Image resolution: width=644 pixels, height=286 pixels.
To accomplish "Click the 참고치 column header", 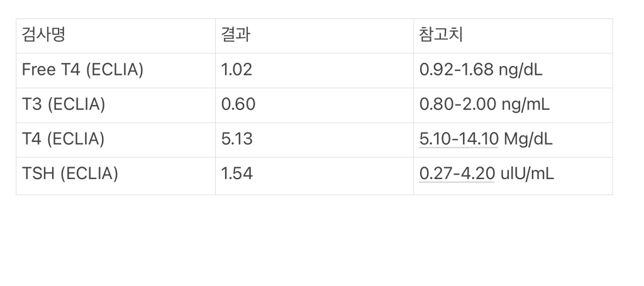I will click(441, 35).
